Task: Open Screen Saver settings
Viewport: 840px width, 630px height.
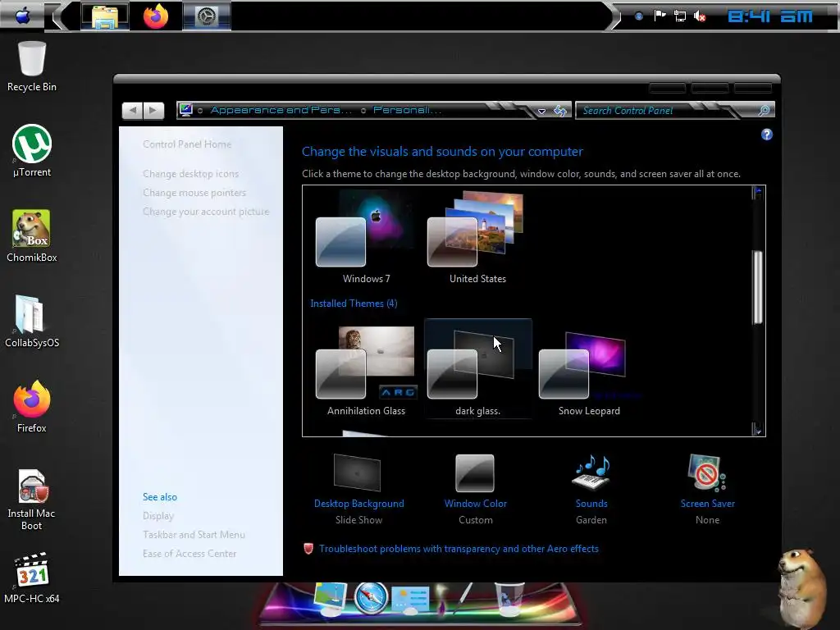Action: tap(707, 472)
